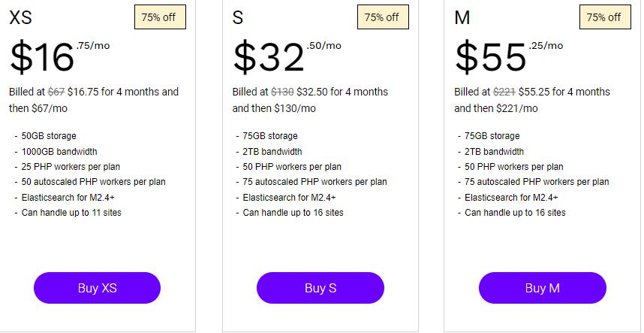Click 1000GB bandwidth feature in XS plan
The width and height of the screenshot is (644, 333).
[x=61, y=151]
